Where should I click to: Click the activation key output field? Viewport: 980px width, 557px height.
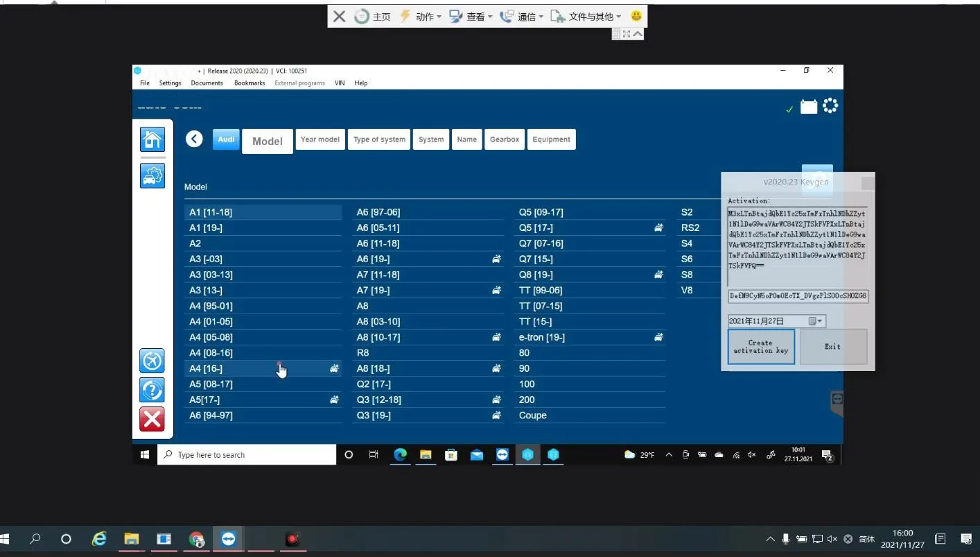798,296
